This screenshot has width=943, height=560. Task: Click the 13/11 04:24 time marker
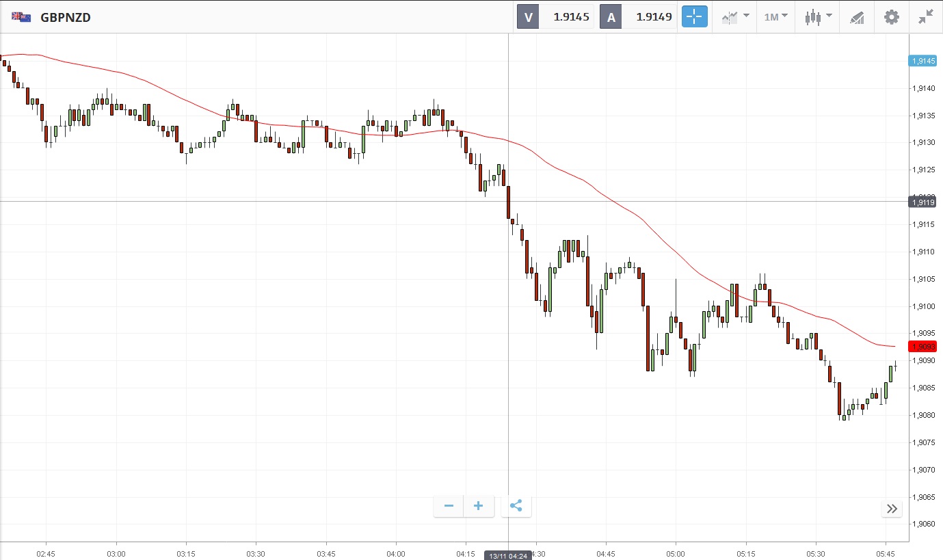(508, 555)
